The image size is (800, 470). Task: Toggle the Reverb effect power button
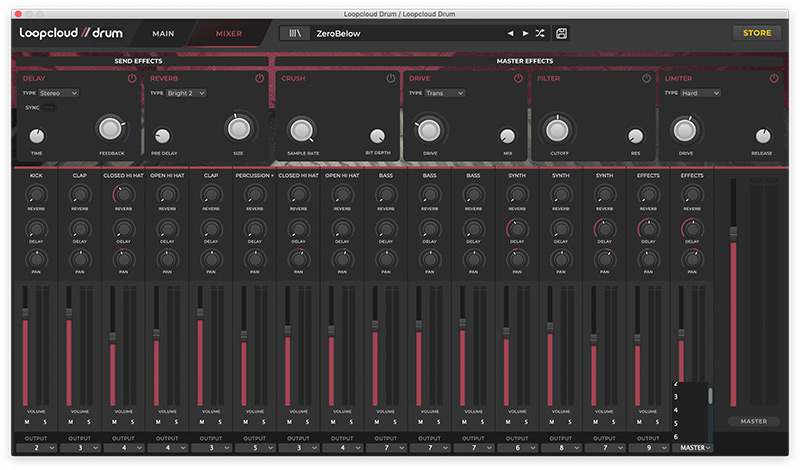(x=260, y=79)
